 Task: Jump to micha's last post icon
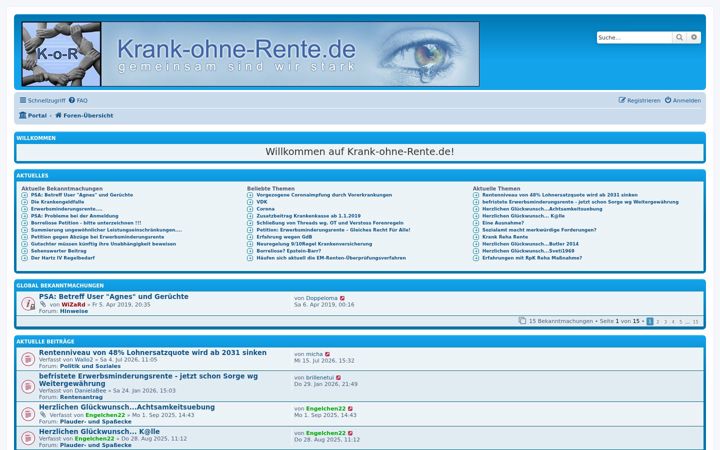(x=327, y=354)
